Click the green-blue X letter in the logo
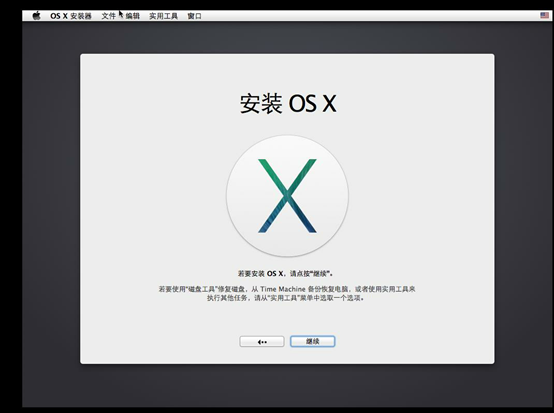Screen dimensions: 554x413 [287, 196]
